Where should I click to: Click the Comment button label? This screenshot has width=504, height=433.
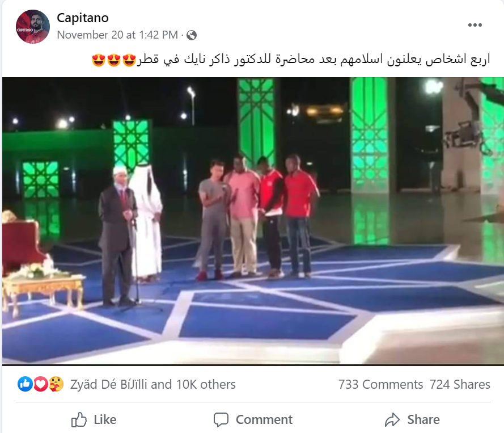(264, 420)
